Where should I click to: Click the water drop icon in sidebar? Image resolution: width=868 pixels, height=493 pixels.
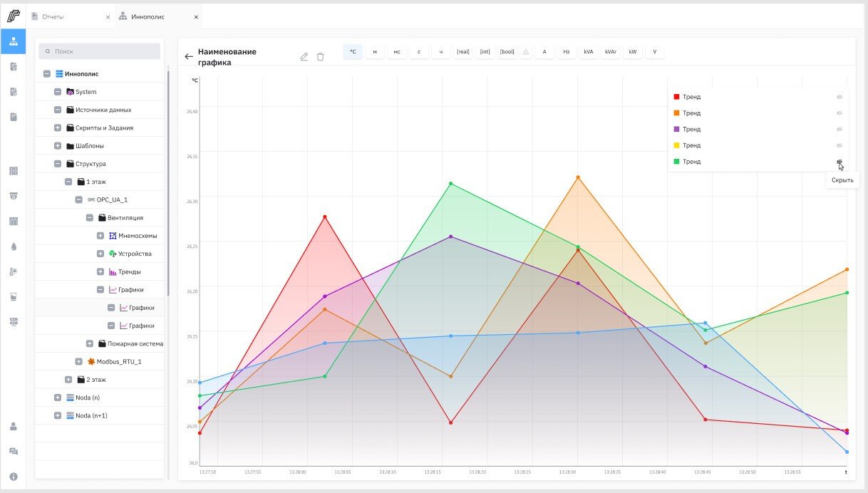point(13,246)
